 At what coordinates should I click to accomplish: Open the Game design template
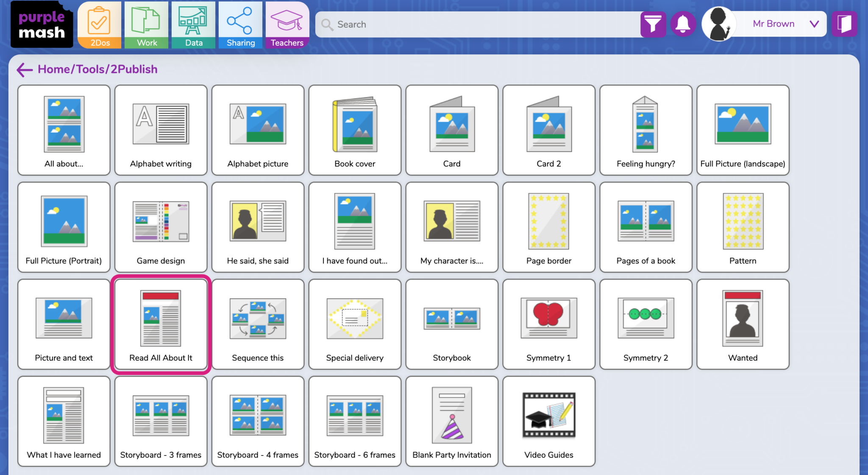click(x=161, y=227)
